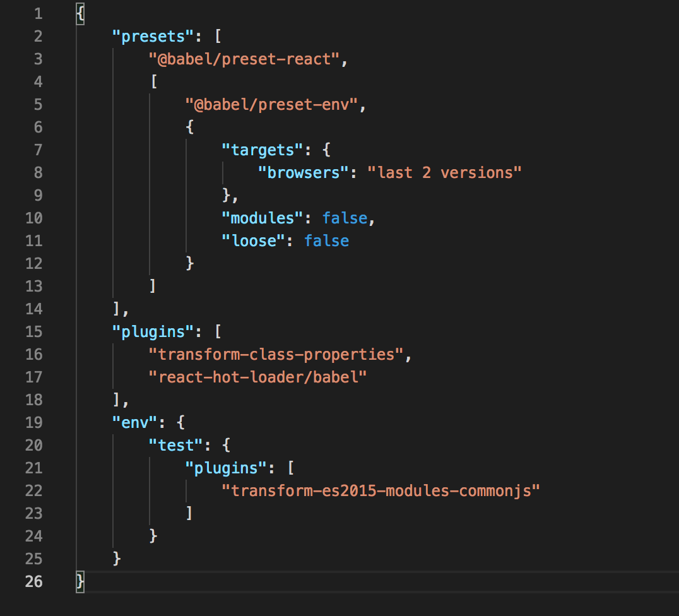This screenshot has width=679, height=616.
Task: Click the closing brace on the final line
Action: (80, 581)
